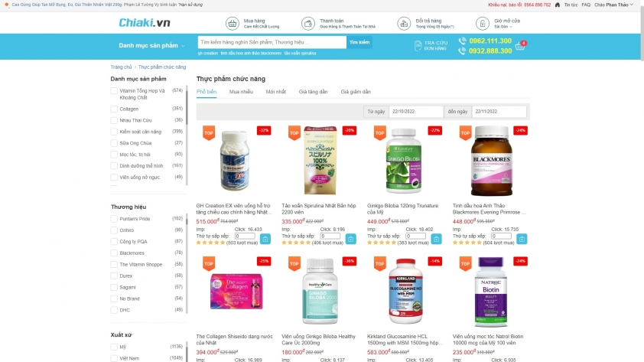Image resolution: width=644 pixels, height=362 pixels.
Task: Click the Từ ngày date field
Action: [x=415, y=111]
